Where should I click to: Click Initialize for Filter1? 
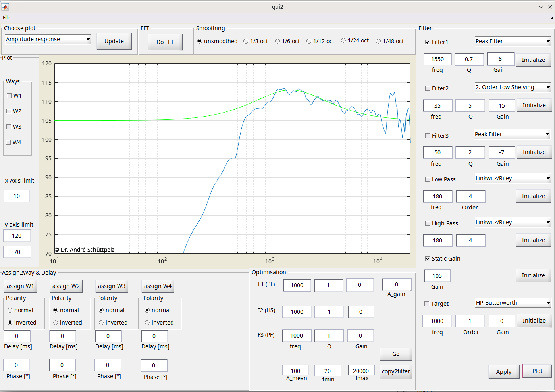tap(533, 60)
